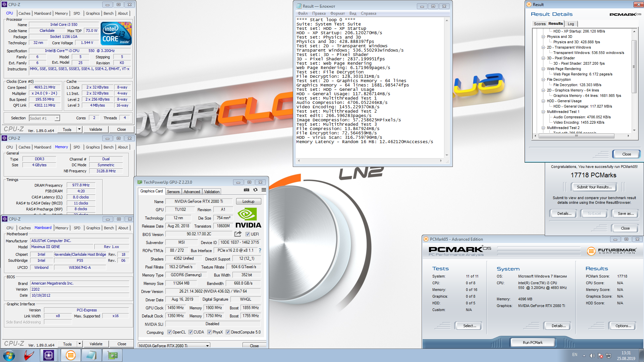644x362 pixels.
Task: Click the top CPU-Z window title icon
Action: coord(4,5)
